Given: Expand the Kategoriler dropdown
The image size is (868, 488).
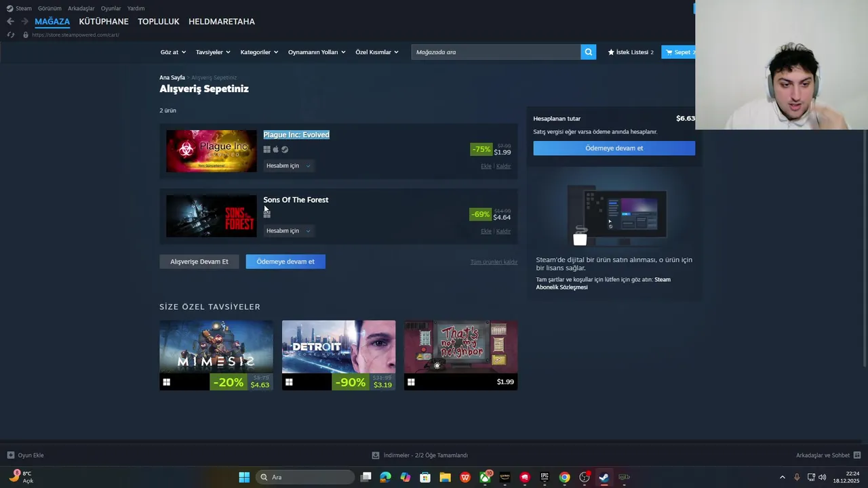Looking at the screenshot, I should tap(259, 52).
